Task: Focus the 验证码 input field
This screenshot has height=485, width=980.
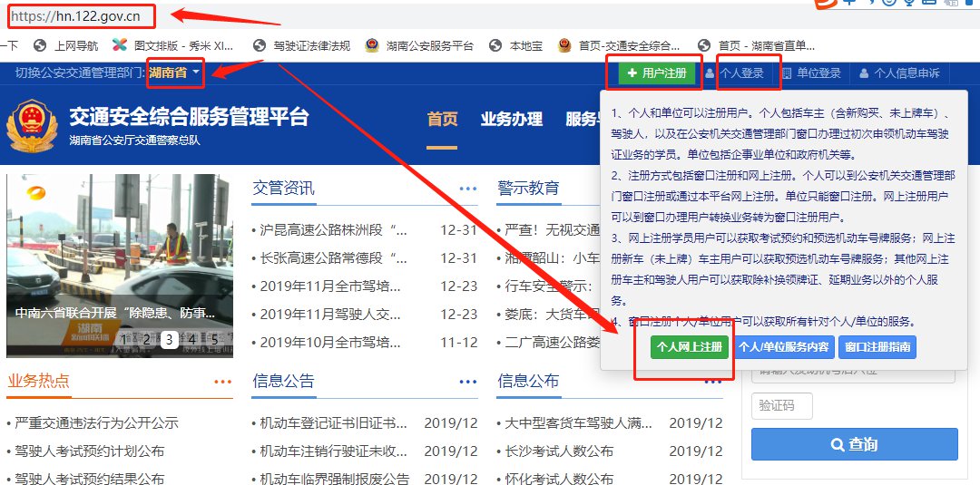Action: 782,405
